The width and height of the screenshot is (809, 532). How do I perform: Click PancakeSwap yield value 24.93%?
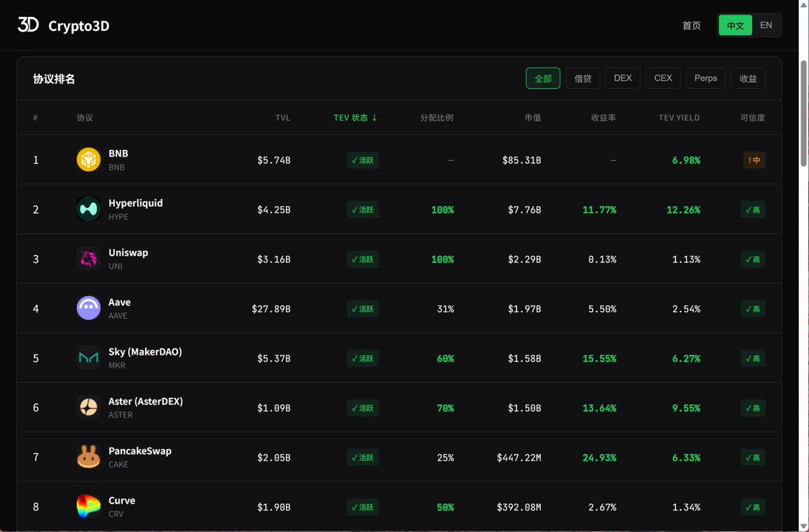(x=599, y=458)
